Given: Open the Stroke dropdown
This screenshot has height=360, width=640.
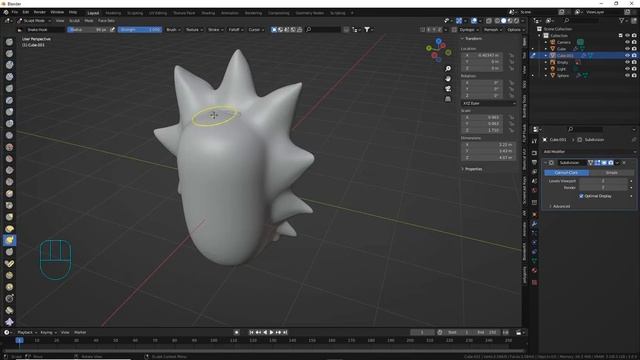Looking at the screenshot, I should coord(216,30).
